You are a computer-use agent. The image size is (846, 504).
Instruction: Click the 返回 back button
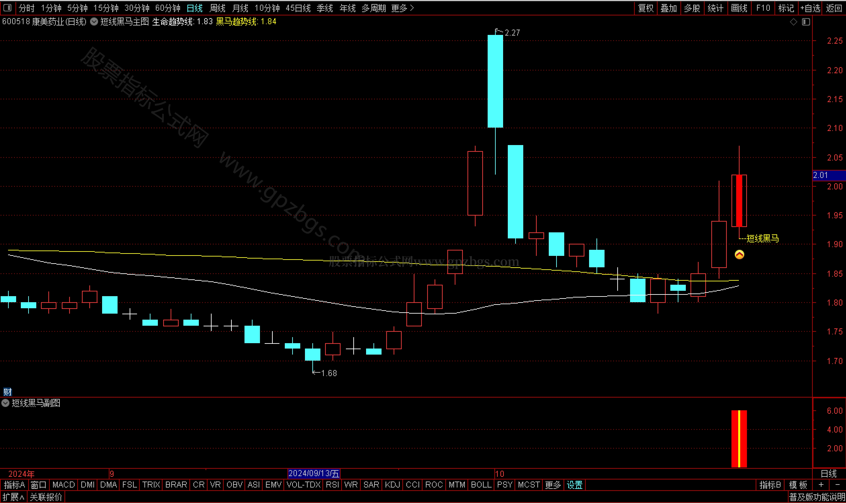tap(834, 8)
